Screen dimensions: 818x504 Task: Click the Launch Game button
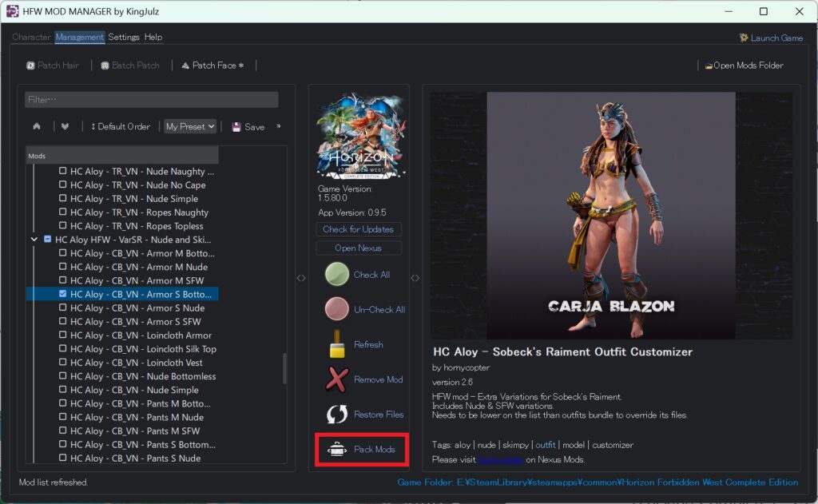(771, 38)
